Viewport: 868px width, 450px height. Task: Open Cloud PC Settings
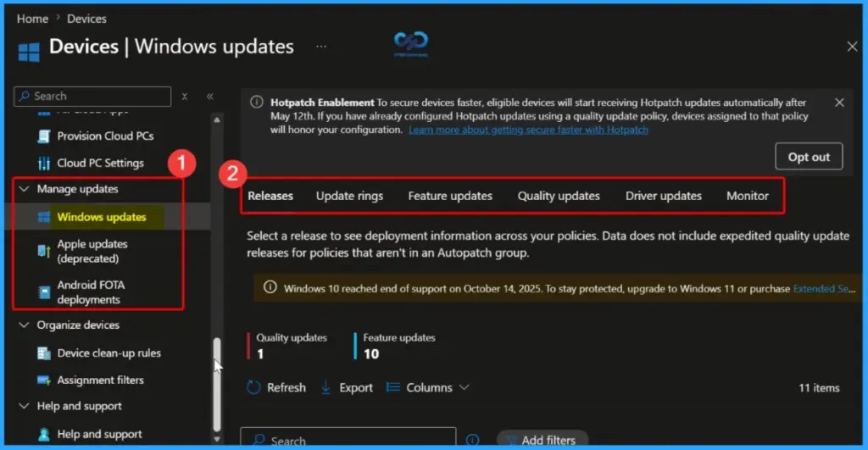coord(100,164)
